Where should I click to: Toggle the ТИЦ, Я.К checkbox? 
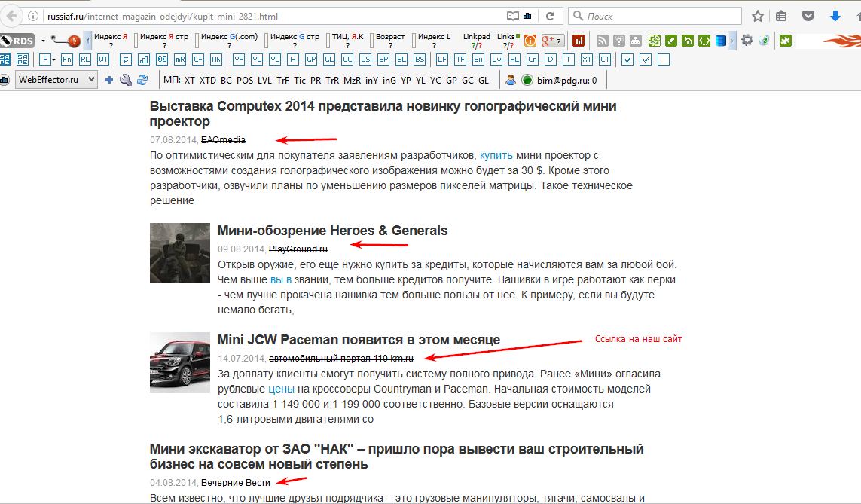coord(328,41)
